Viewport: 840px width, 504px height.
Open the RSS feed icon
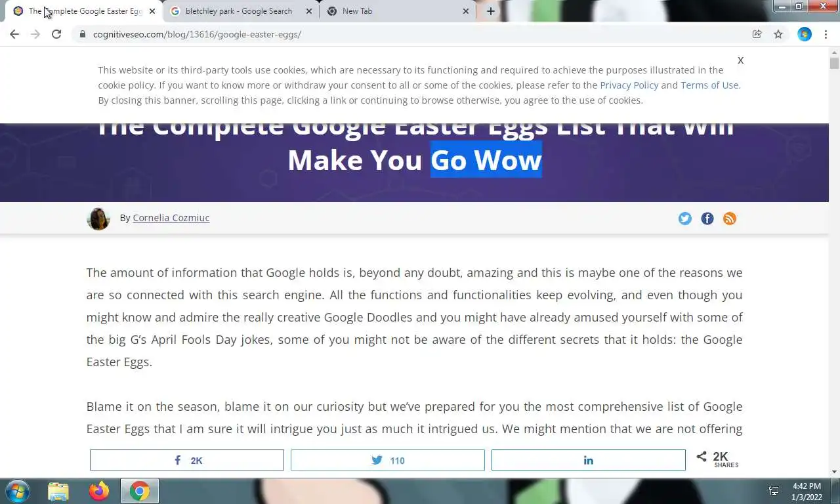pos(730,219)
